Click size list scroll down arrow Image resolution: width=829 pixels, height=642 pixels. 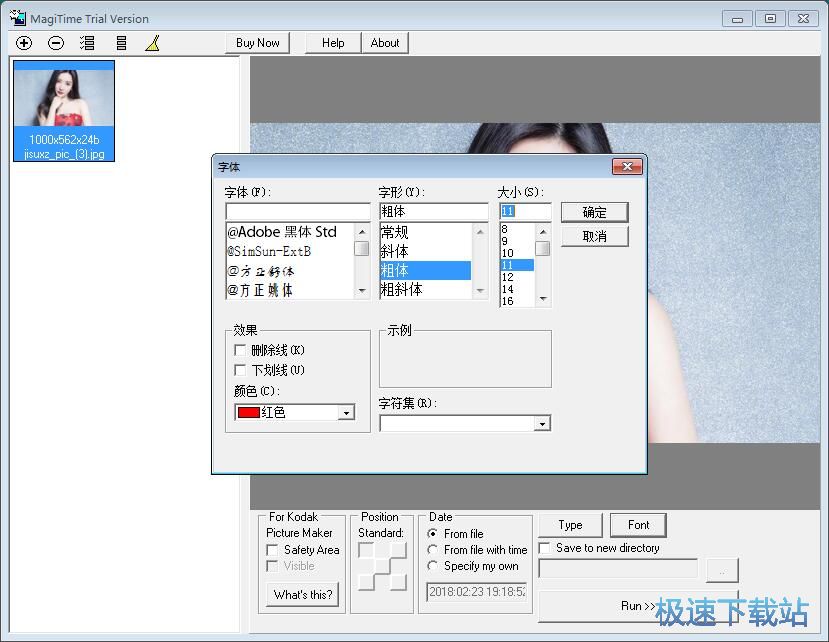[543, 299]
